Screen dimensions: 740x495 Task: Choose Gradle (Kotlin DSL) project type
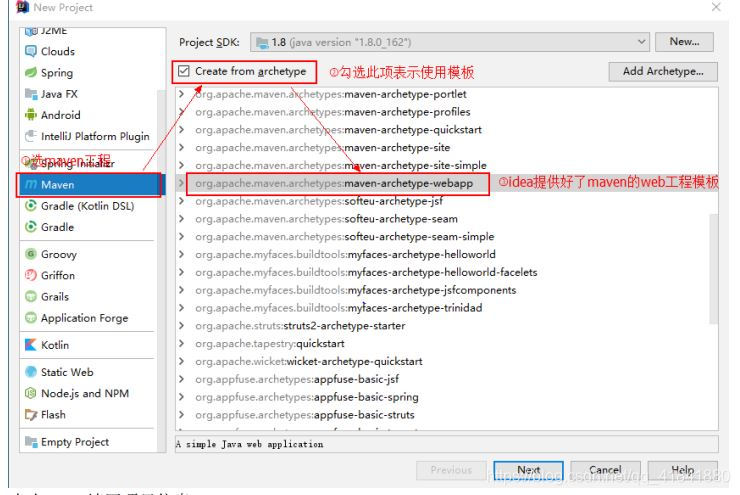pyautogui.click(x=90, y=206)
